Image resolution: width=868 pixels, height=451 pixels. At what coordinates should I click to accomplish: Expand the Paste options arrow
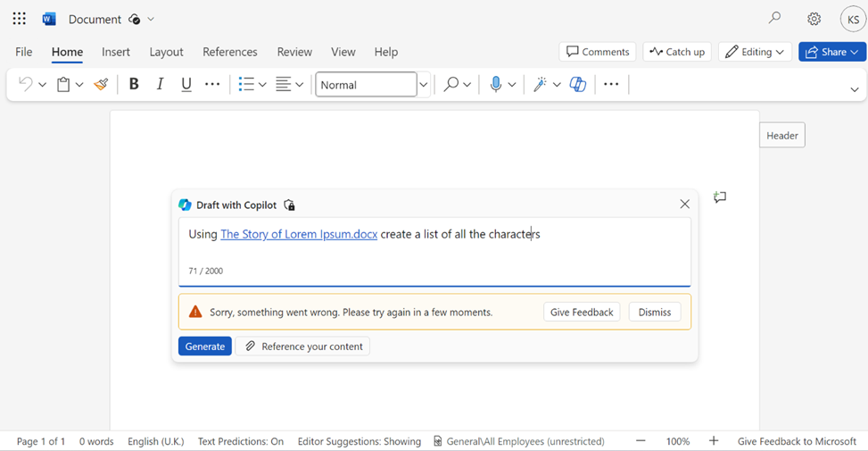79,85
